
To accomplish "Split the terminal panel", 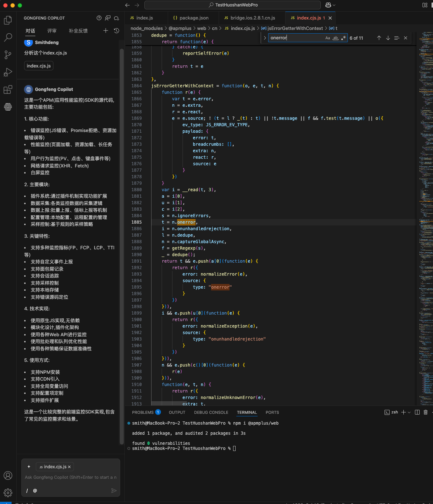I will point(417,412).
